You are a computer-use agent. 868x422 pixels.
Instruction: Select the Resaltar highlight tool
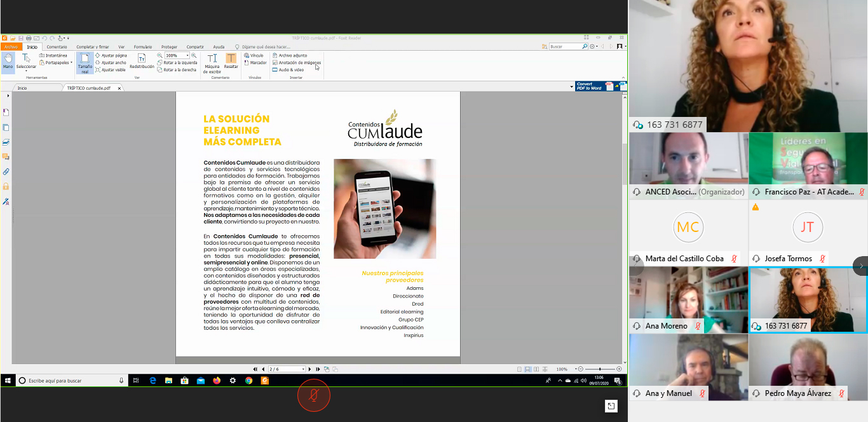pyautogui.click(x=231, y=61)
